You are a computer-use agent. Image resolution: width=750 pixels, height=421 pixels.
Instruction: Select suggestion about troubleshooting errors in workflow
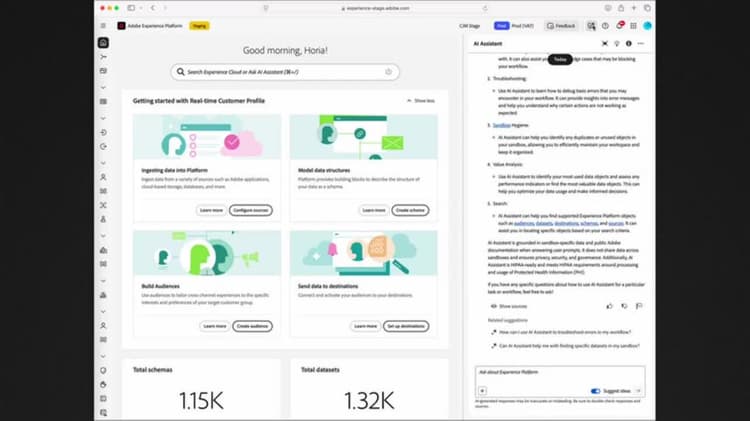(x=561, y=332)
